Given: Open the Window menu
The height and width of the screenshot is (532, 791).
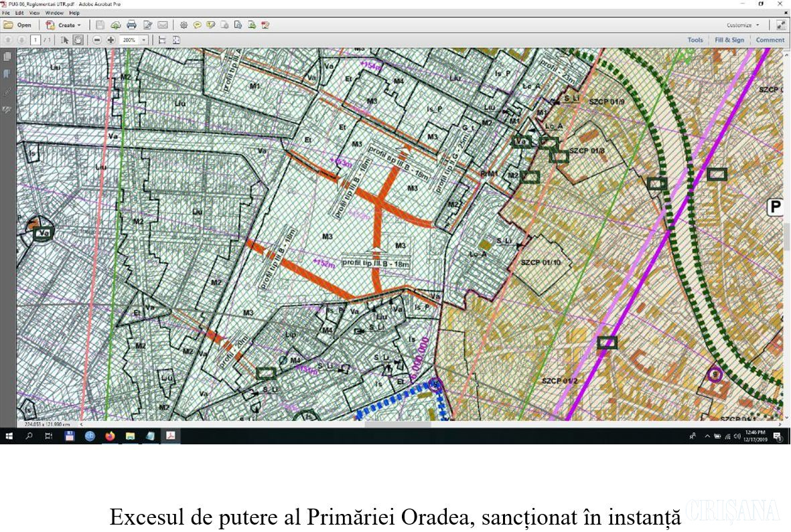Looking at the screenshot, I should point(54,13).
